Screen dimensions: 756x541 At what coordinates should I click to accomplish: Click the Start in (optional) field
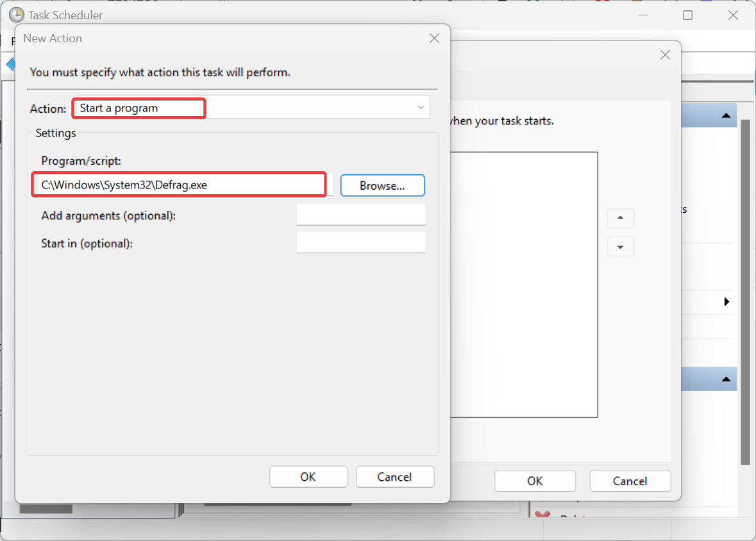tap(360, 242)
